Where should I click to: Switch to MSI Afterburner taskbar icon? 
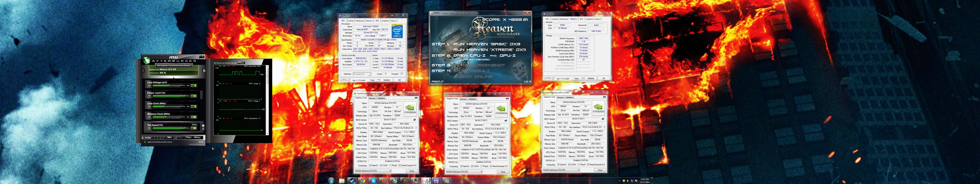pyautogui.click(x=395, y=181)
